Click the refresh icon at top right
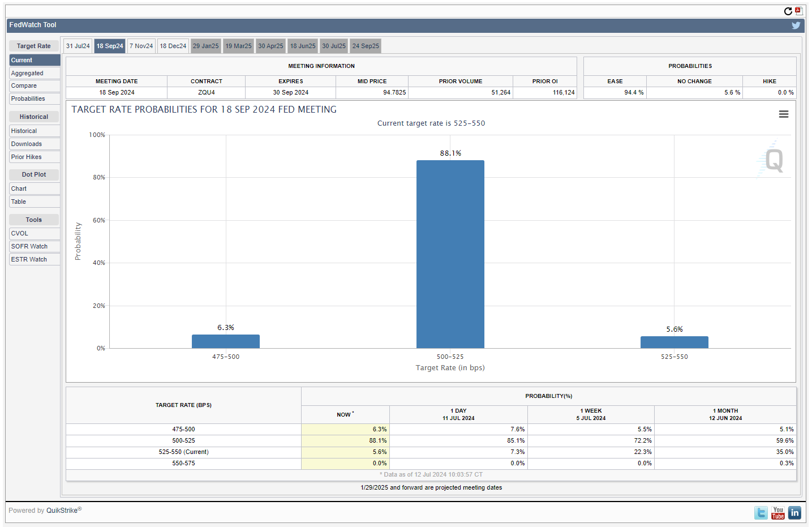 (788, 11)
